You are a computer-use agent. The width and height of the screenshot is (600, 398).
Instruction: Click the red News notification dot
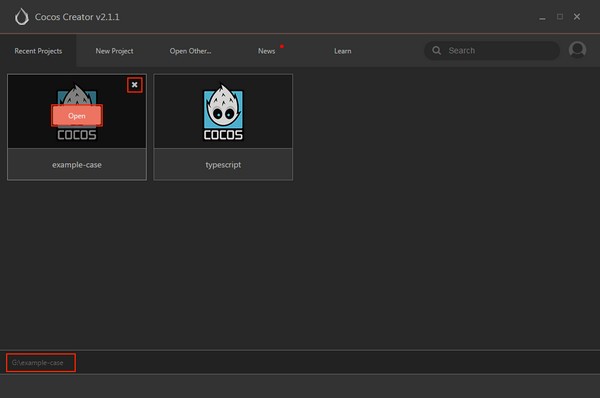(282, 46)
